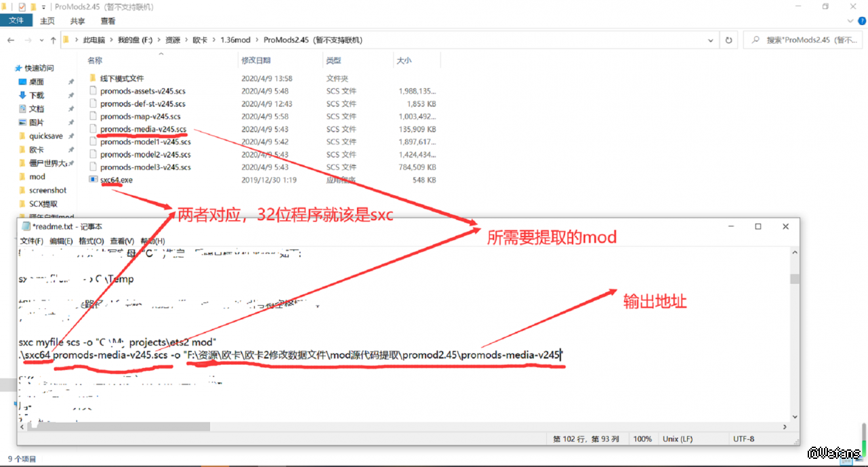
Task: Click the Properties checkmark icon in title bar
Action: (x=22, y=7)
